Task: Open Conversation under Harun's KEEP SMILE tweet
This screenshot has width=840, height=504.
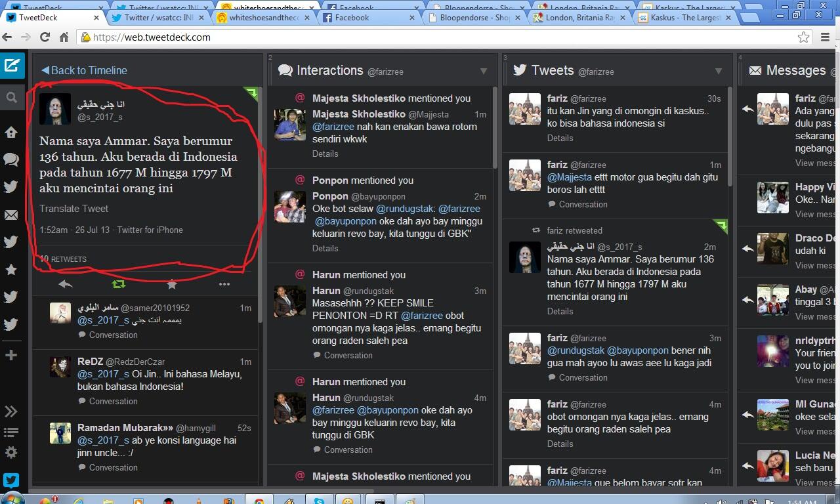Action: [x=342, y=355]
